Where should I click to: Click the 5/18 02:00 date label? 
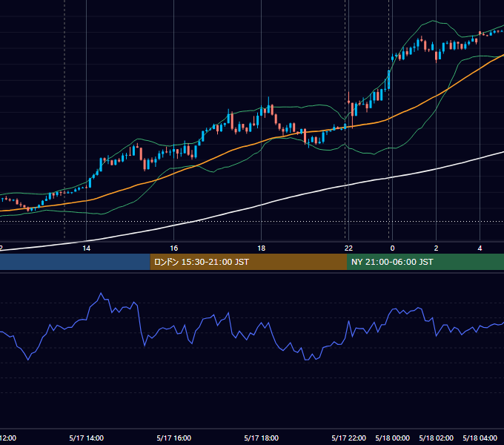[x=436, y=438]
